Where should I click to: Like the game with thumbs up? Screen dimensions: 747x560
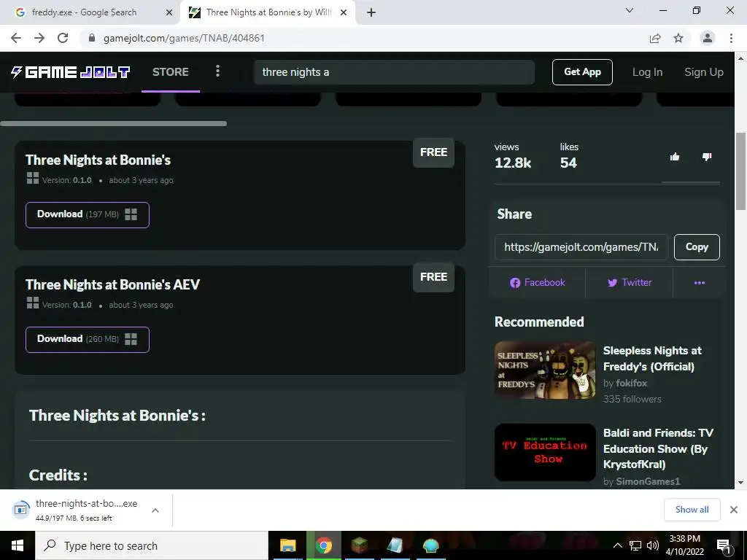coord(675,157)
